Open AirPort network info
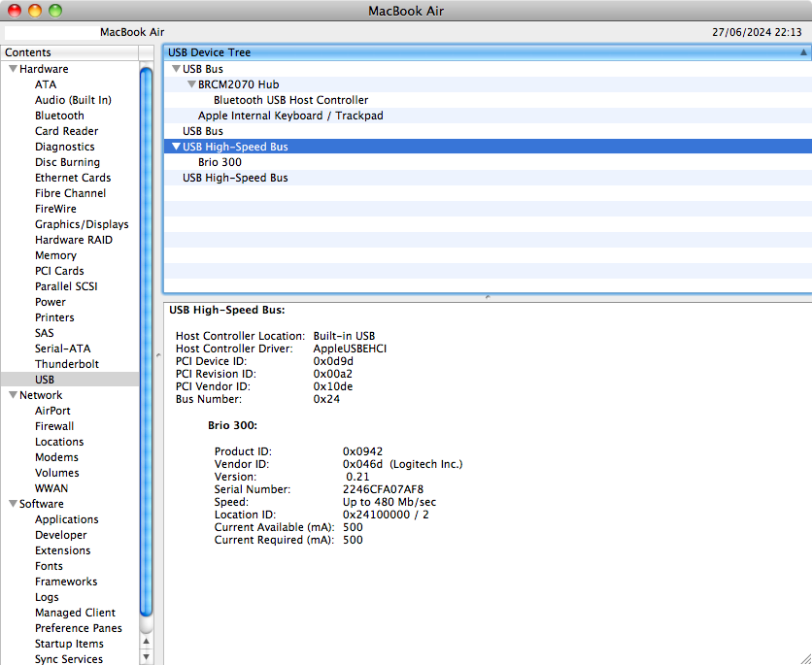This screenshot has height=665, width=812. click(x=52, y=411)
